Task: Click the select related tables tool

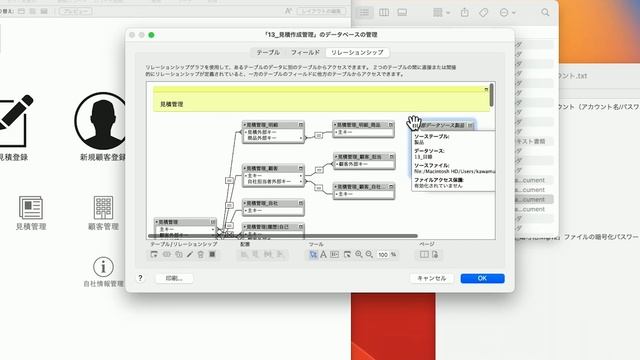Action: [347, 254]
